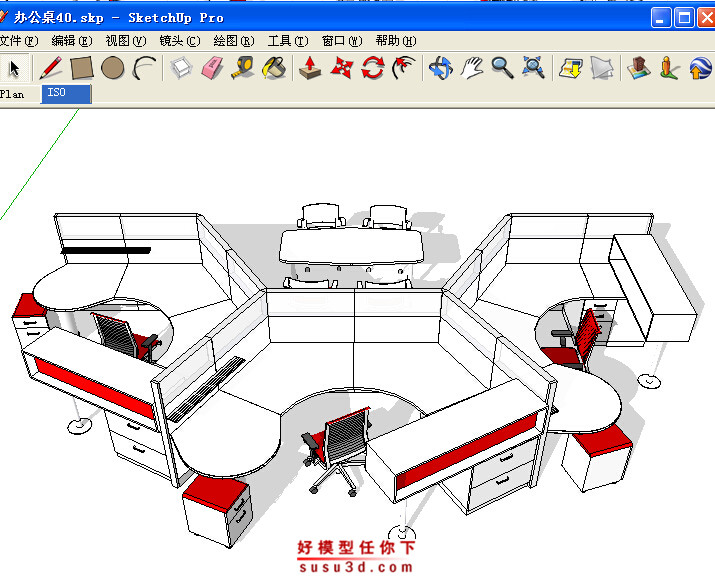Select the Arc tool

pyautogui.click(x=144, y=68)
